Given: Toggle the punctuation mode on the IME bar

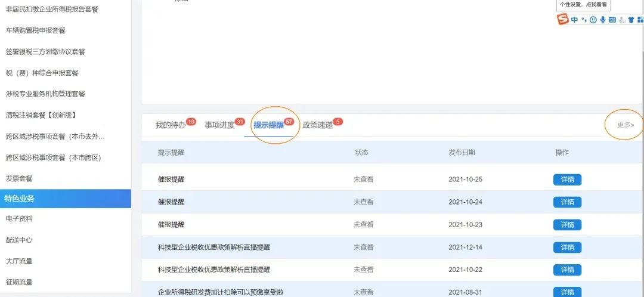Looking at the screenshot, I should coord(584,20).
